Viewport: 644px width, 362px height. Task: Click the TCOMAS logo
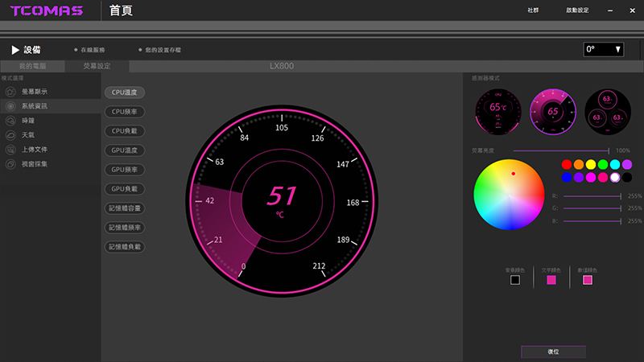point(48,11)
